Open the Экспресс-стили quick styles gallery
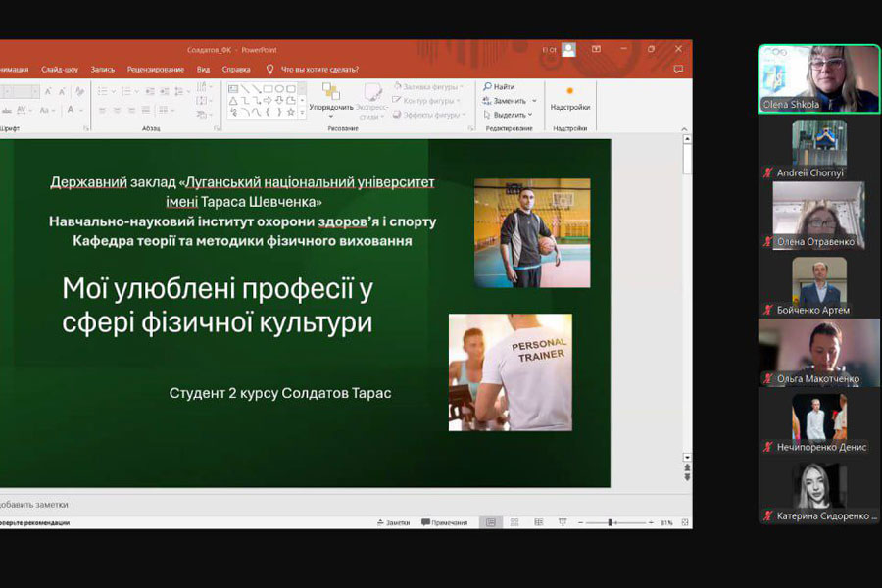Screen dimensions: 882x588 point(371,100)
